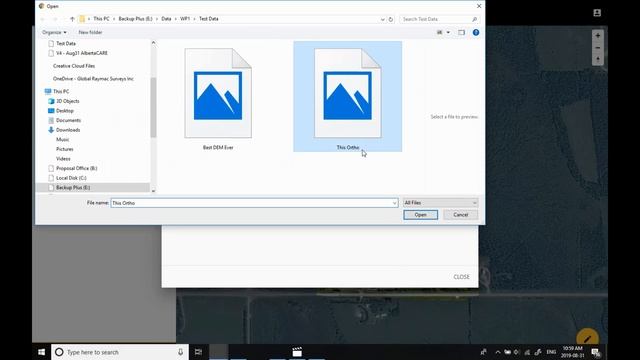The height and width of the screenshot is (360, 640).
Task: Toggle the preview pane icon
Action: [x=461, y=32]
